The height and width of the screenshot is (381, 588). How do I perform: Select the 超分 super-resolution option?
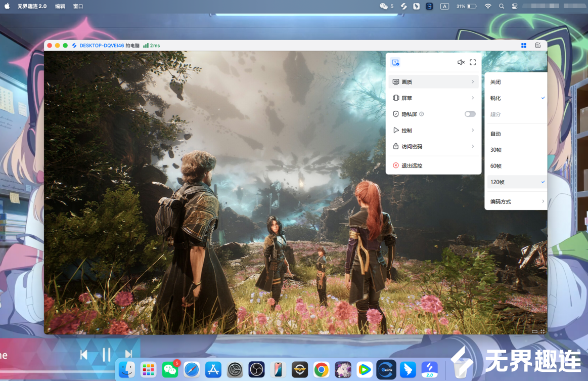pyautogui.click(x=516, y=114)
